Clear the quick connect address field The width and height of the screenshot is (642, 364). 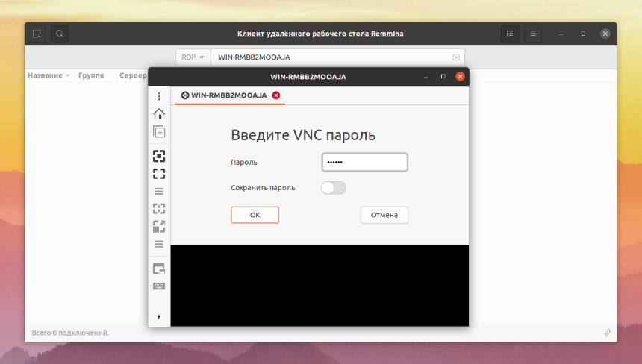[x=455, y=57]
